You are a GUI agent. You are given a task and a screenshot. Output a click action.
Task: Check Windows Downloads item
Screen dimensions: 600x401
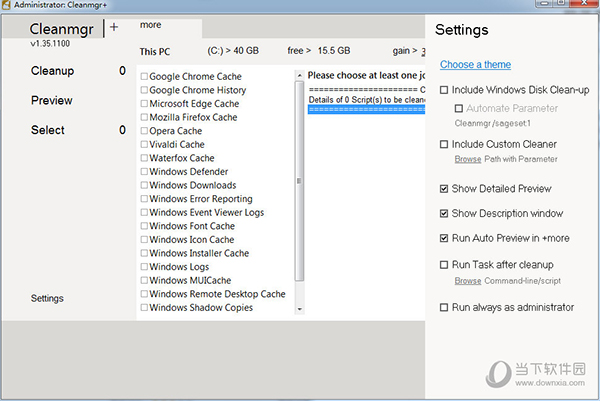pos(144,185)
